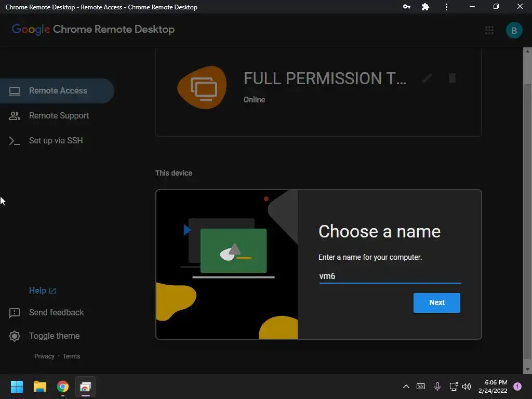Image resolution: width=532 pixels, height=399 pixels.
Task: Click the microphone tray icon
Action: pos(437,387)
